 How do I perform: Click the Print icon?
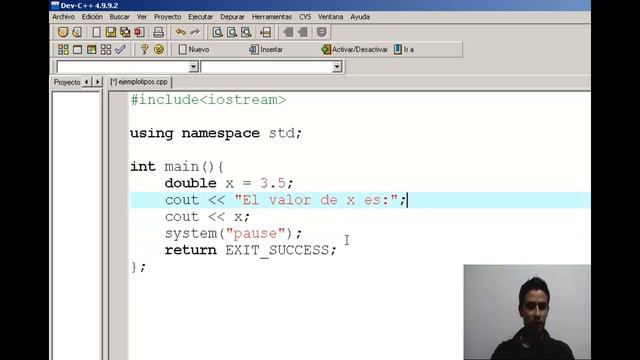[x=158, y=32]
